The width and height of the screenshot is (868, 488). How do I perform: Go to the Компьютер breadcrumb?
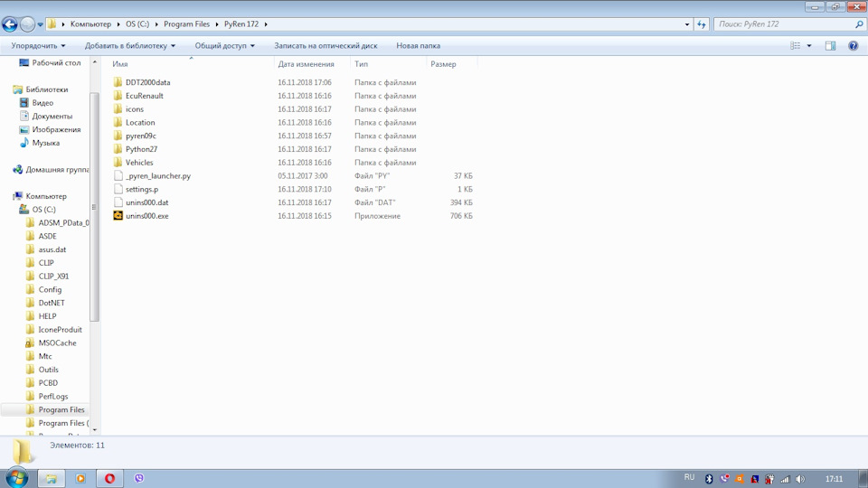(90, 24)
